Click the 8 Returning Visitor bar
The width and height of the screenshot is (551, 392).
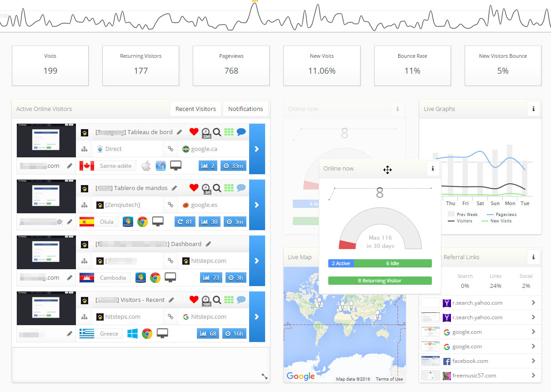380,281
